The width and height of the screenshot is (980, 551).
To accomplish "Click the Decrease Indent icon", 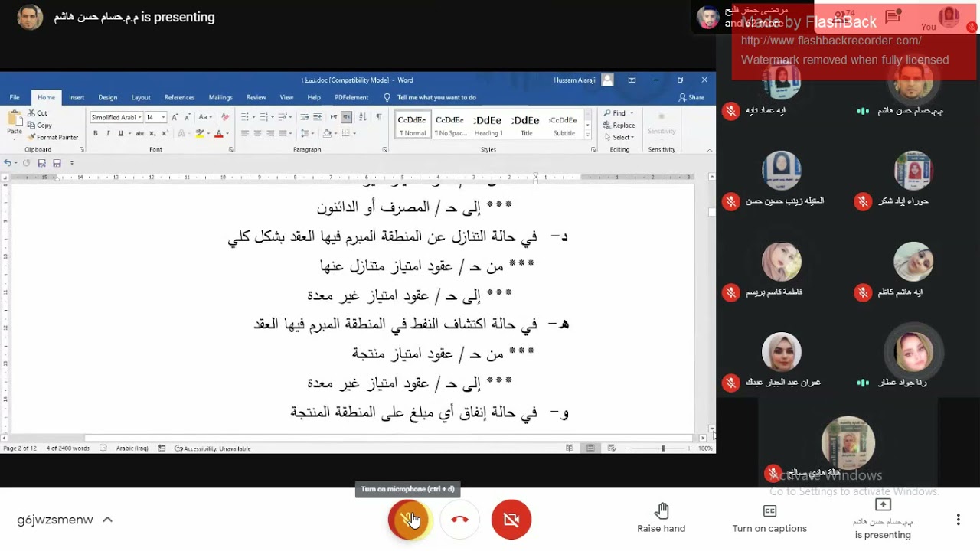I will pos(304,117).
